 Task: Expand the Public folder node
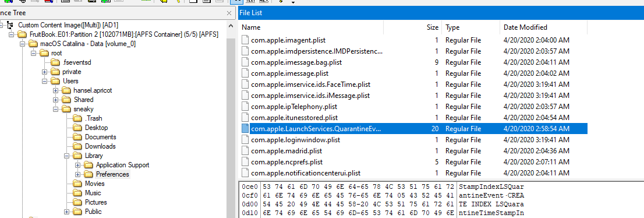(x=66, y=212)
